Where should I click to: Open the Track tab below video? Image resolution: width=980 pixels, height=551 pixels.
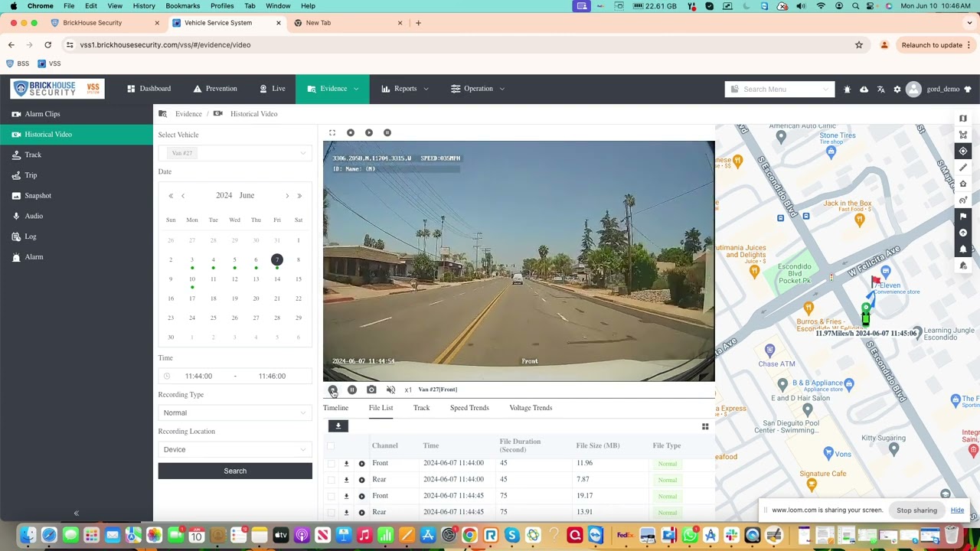[x=421, y=408]
